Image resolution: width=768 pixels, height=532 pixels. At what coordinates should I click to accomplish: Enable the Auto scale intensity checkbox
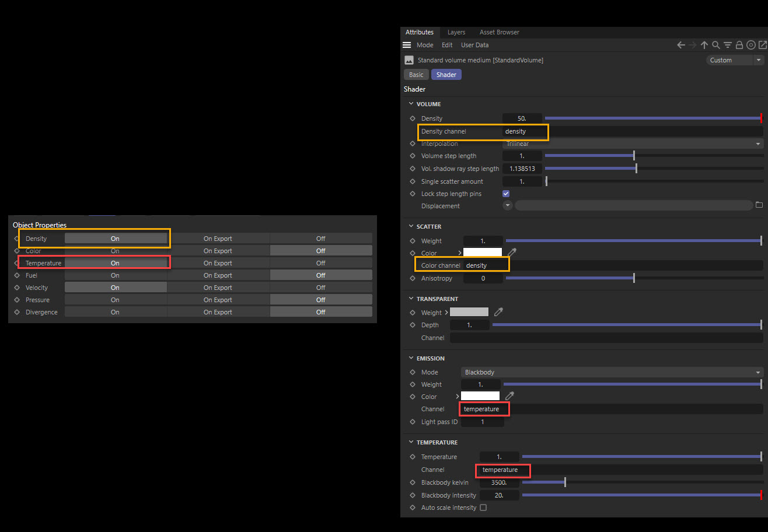tap(483, 508)
